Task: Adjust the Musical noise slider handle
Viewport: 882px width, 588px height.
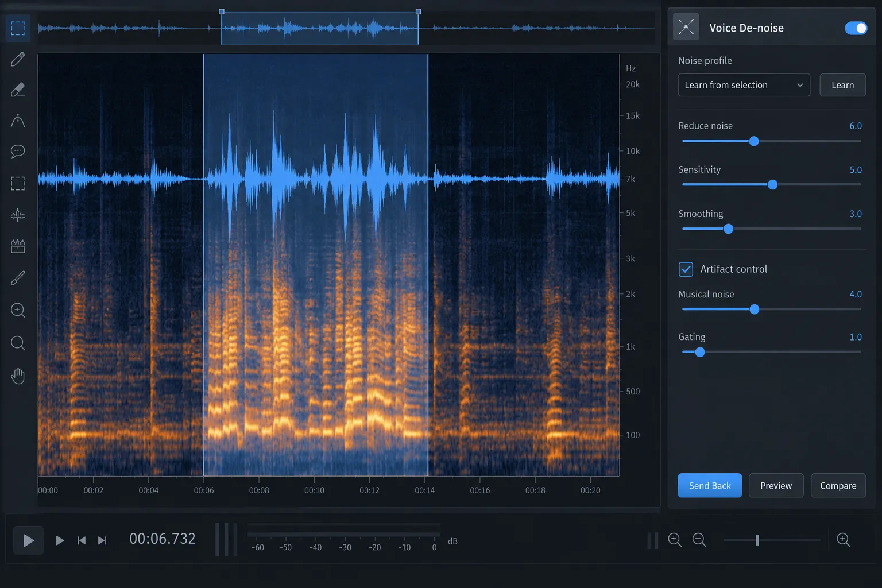Action: pyautogui.click(x=755, y=310)
